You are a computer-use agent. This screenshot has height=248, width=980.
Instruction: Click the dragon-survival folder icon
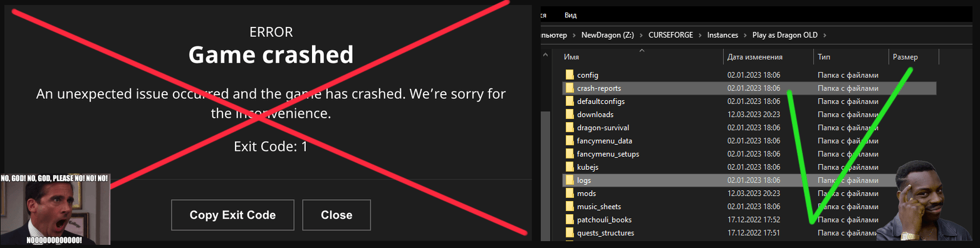click(x=570, y=128)
